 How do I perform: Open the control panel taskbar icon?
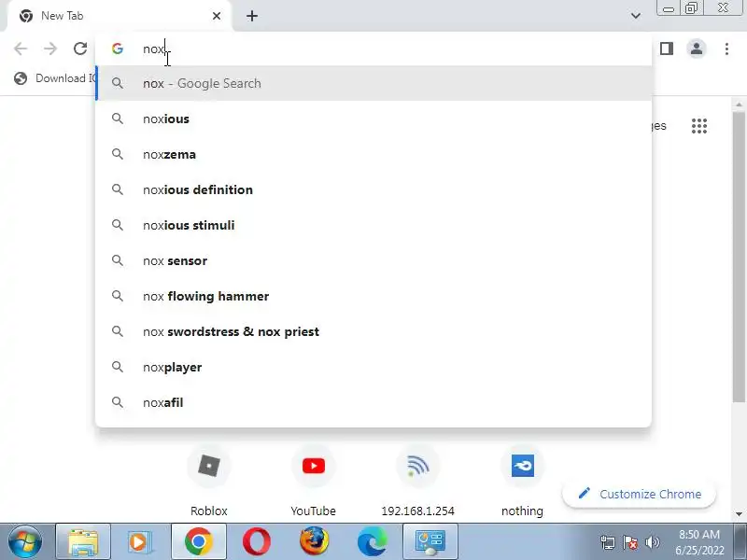pos(430,541)
